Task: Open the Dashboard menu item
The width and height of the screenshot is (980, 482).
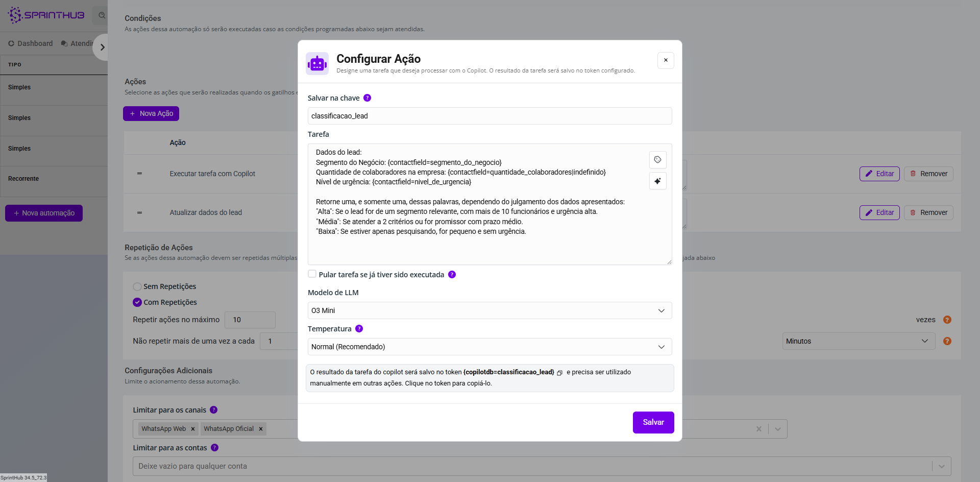Action: (31, 43)
